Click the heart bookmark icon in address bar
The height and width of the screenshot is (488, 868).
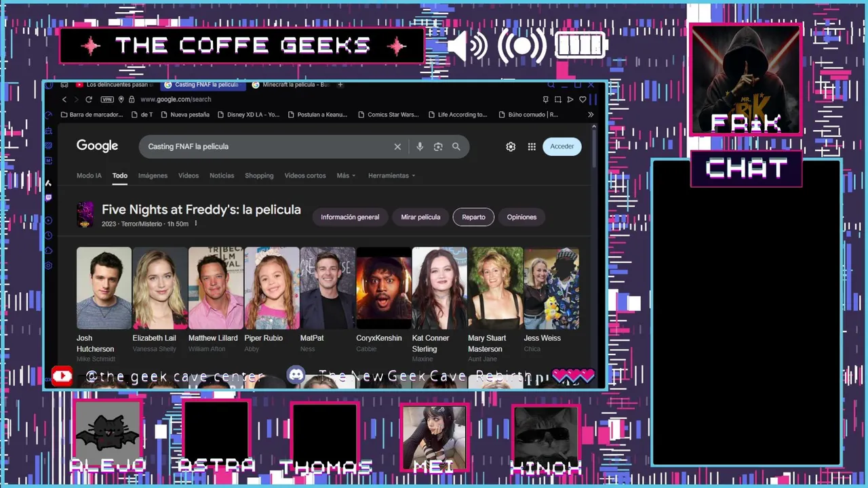pyautogui.click(x=583, y=99)
